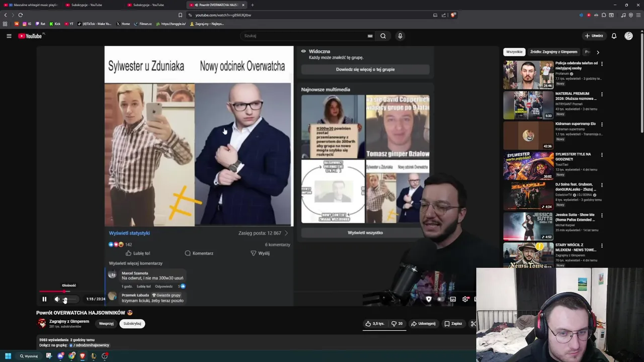
Task: Open Policja odebrała telefon video thumbnail
Action: (528, 75)
